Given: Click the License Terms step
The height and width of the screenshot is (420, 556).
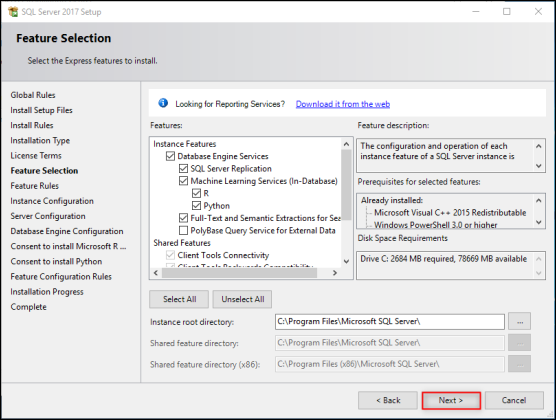Looking at the screenshot, I should pos(36,156).
